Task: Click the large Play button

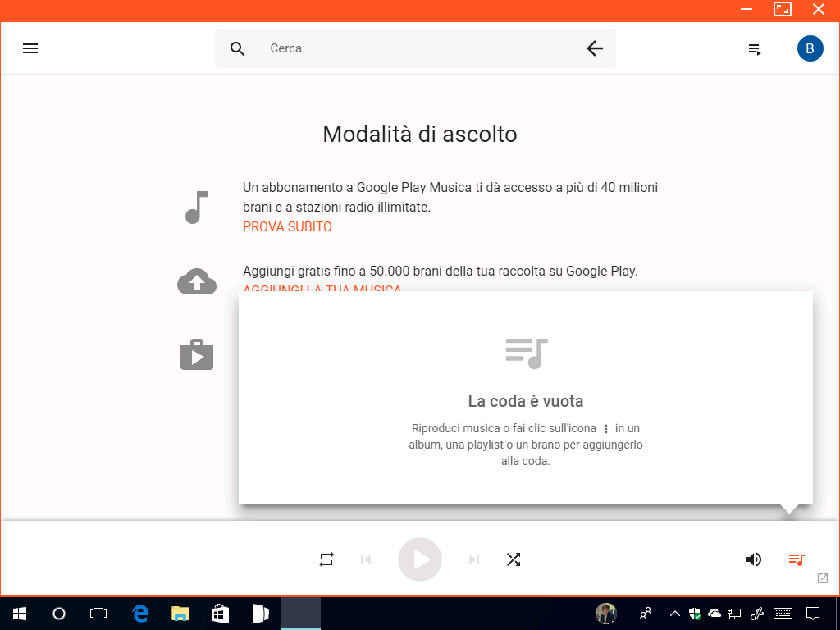Action: pyautogui.click(x=419, y=559)
